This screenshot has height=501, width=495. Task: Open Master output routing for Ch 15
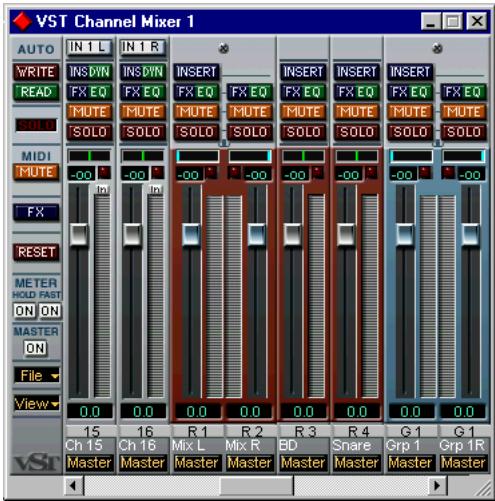89,463
